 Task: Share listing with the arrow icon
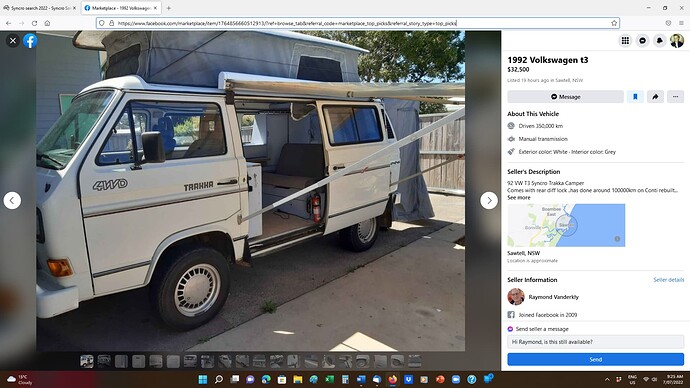click(655, 97)
